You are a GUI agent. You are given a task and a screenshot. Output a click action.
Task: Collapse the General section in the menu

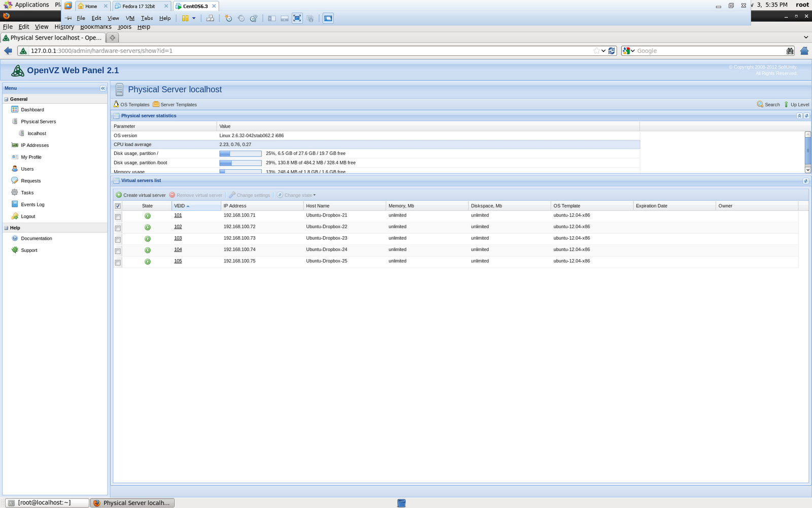coord(6,99)
